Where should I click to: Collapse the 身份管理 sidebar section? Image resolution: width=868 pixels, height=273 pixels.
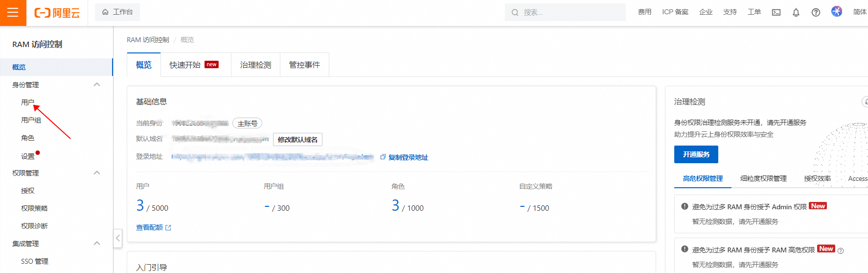(x=97, y=85)
